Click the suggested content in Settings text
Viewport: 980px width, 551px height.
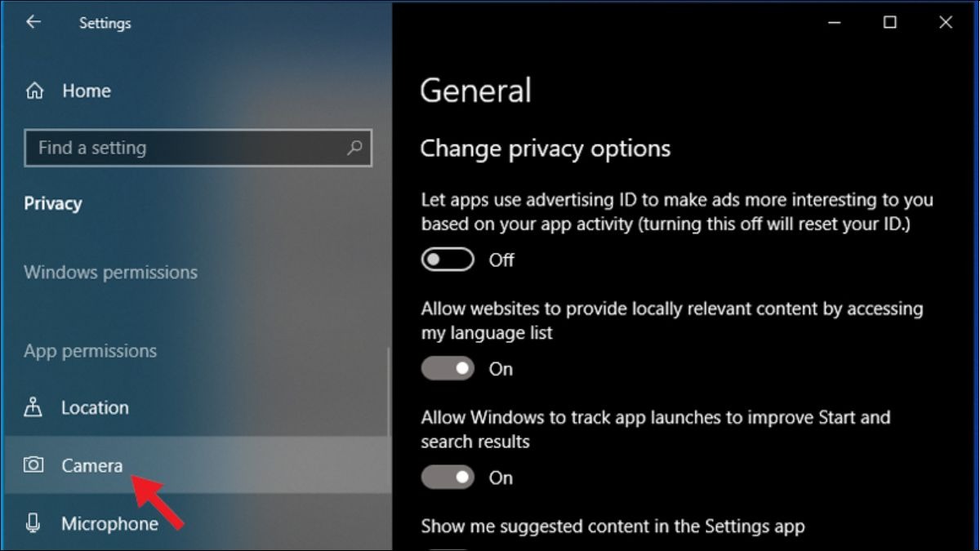tap(612, 527)
